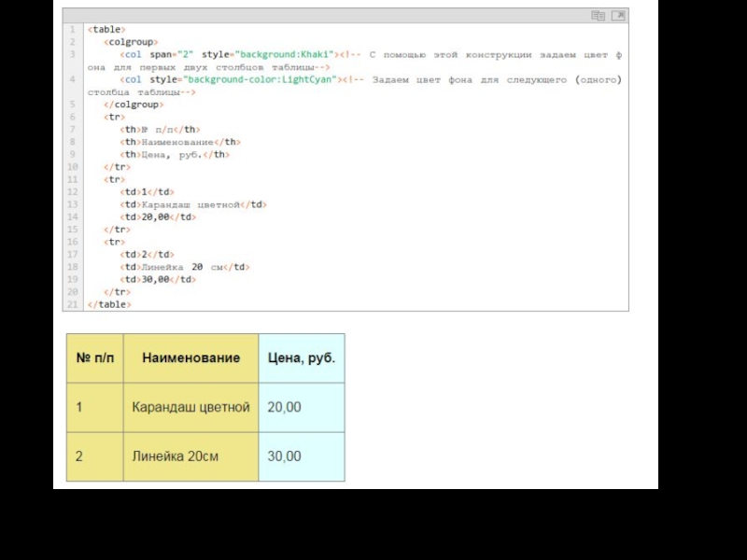Click the 'Карандаш цветной' table cell
Viewport: 747px width, 560px height.
(x=191, y=408)
